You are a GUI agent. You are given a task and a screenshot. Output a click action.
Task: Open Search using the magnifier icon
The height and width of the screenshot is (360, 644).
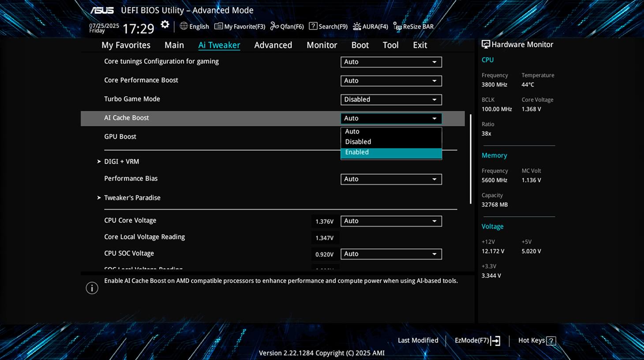(x=313, y=26)
